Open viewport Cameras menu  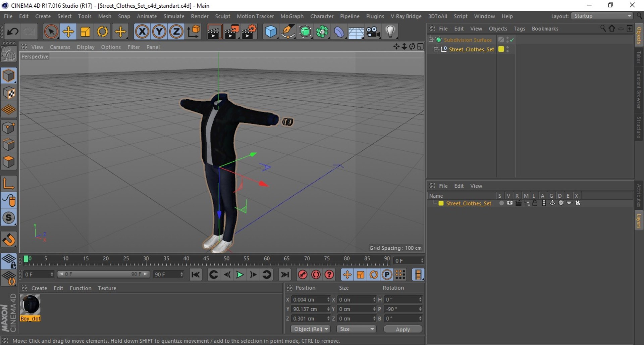(60, 47)
